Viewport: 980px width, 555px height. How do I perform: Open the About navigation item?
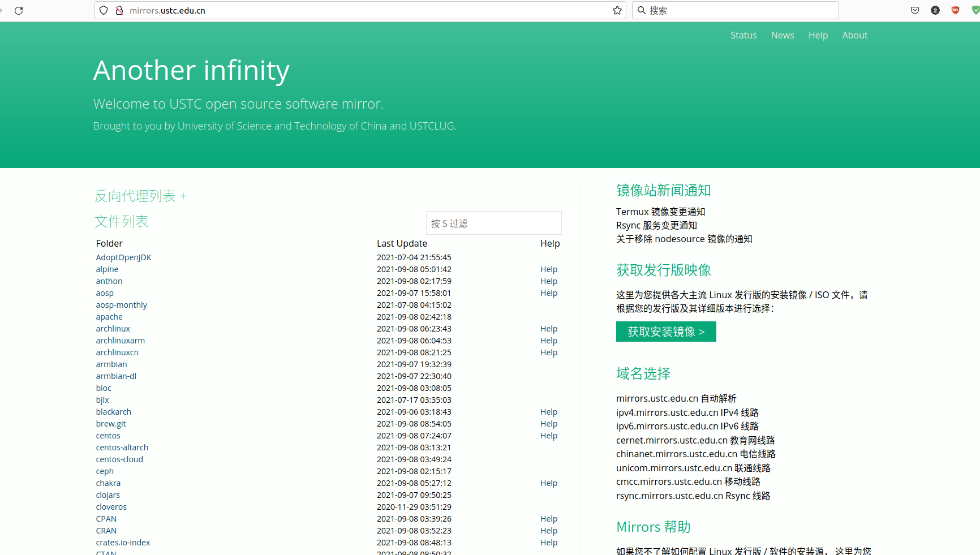[854, 35]
